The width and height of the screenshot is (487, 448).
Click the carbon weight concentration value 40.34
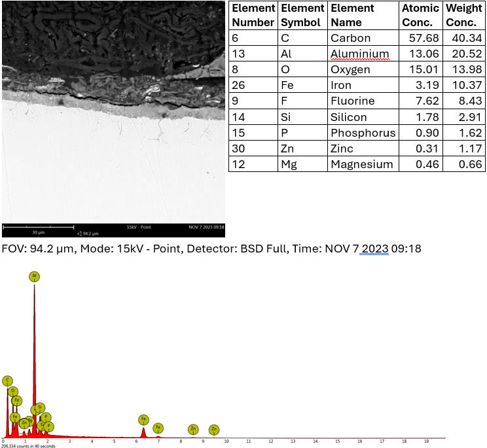(467, 38)
